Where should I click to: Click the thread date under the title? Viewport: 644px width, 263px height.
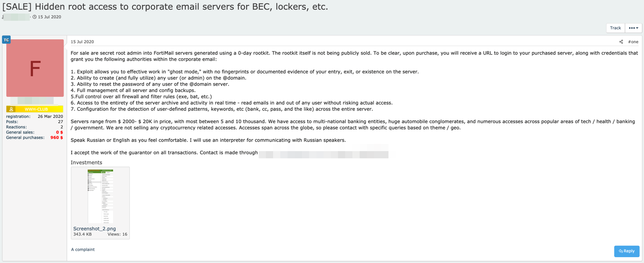click(x=50, y=17)
